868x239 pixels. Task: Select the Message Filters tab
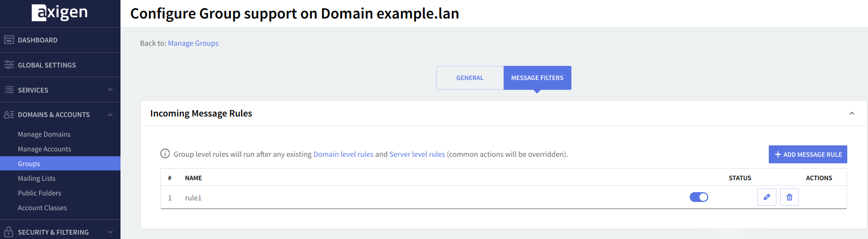point(537,78)
